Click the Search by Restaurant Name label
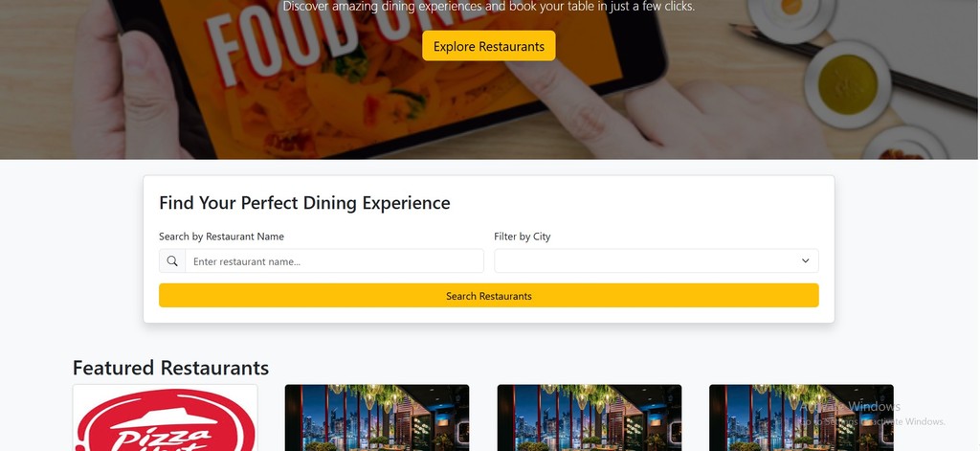980x451 pixels. point(221,237)
